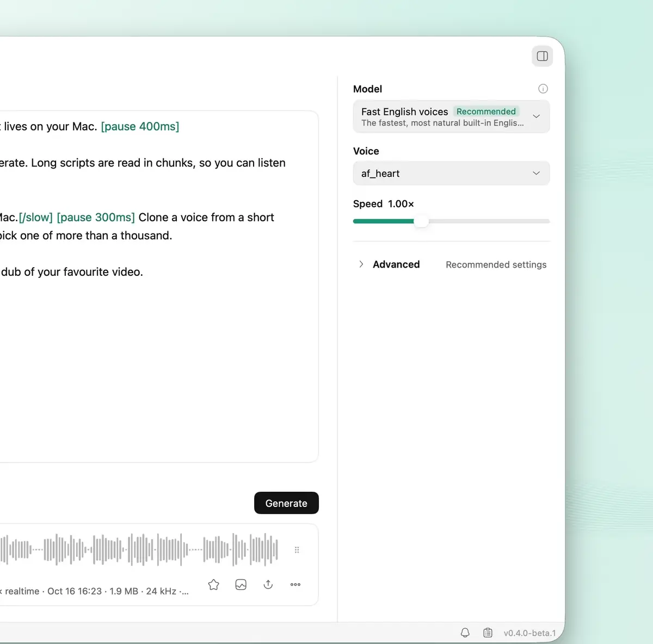
Task: Click the audio waveform to seek
Action: pos(139,549)
